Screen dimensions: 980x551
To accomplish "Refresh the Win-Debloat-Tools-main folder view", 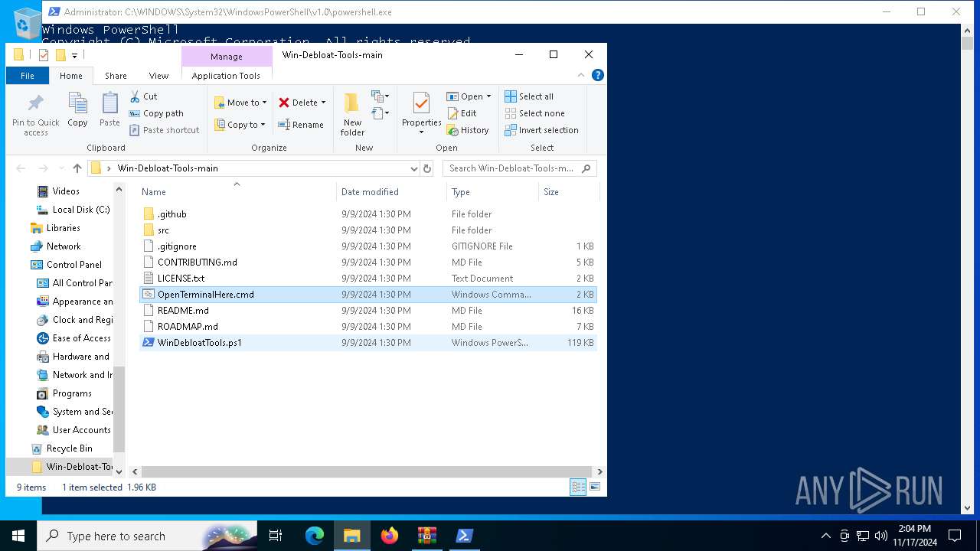I will (427, 168).
